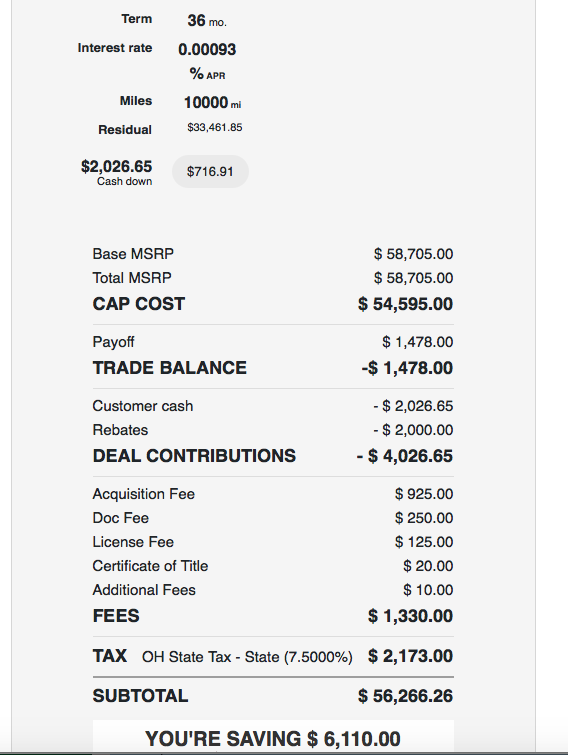This screenshot has height=755, width=568.
Task: Select the Base MSRP row
Action: point(272,254)
